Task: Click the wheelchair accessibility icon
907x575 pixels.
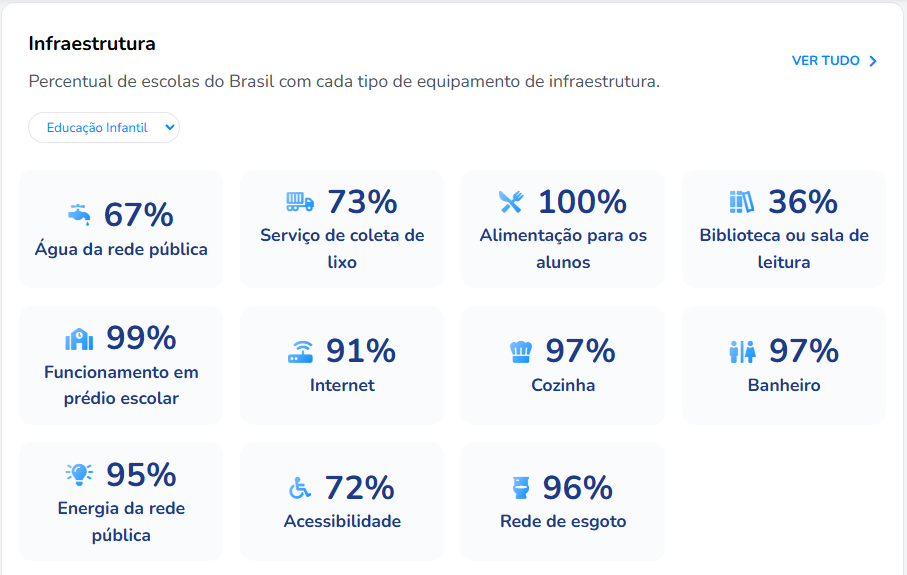Action: pos(300,488)
